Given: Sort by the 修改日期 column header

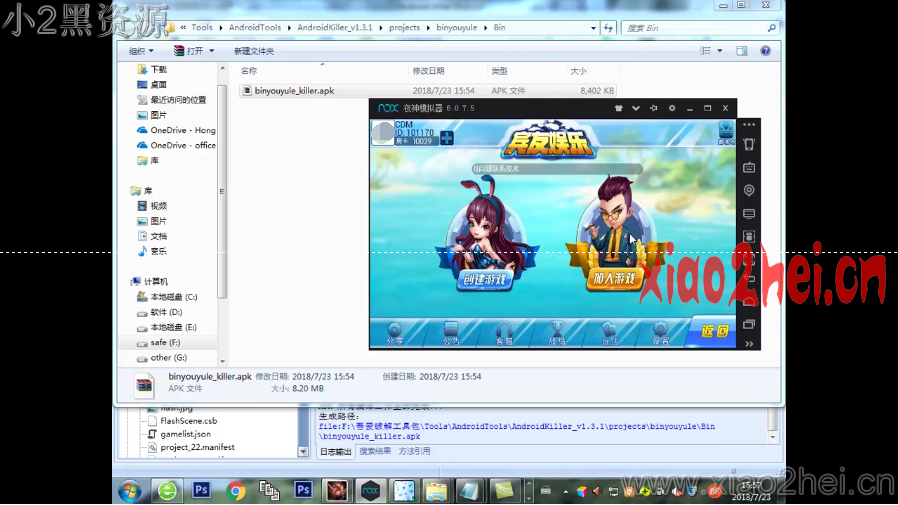Looking at the screenshot, I should pos(428,71).
